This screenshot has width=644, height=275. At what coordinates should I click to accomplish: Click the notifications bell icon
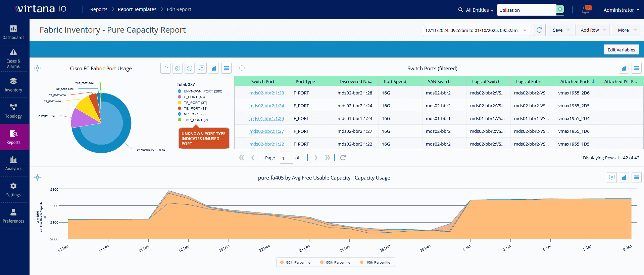coord(586,10)
